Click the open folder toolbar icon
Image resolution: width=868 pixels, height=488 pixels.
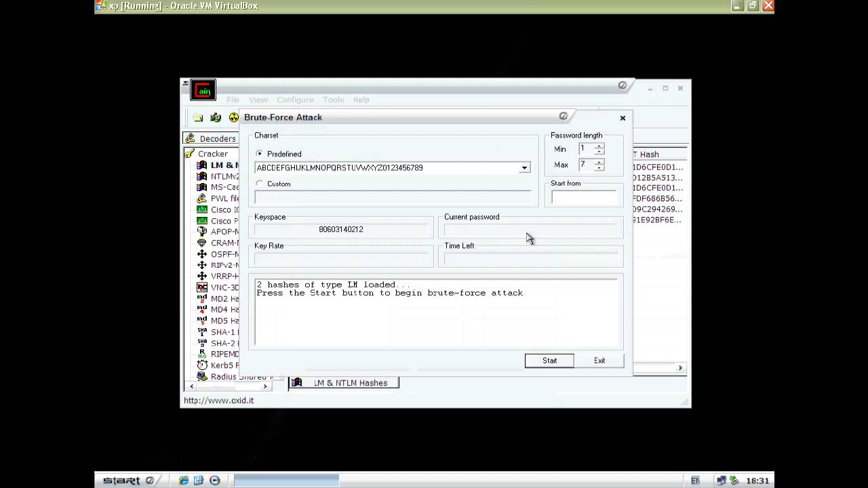tap(198, 117)
